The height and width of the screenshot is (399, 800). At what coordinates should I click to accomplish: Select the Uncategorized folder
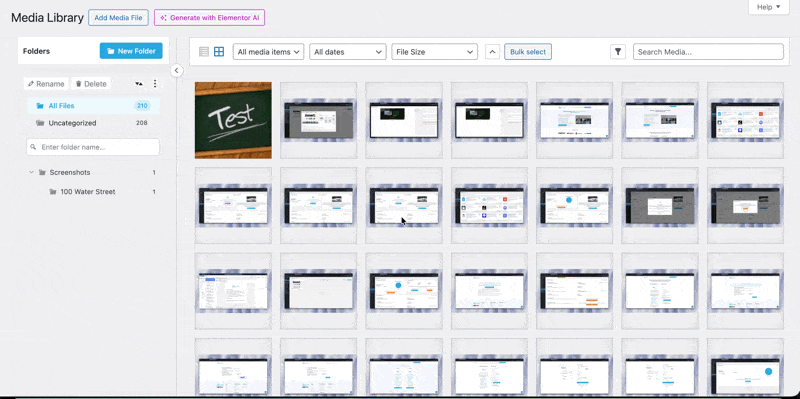(93, 123)
